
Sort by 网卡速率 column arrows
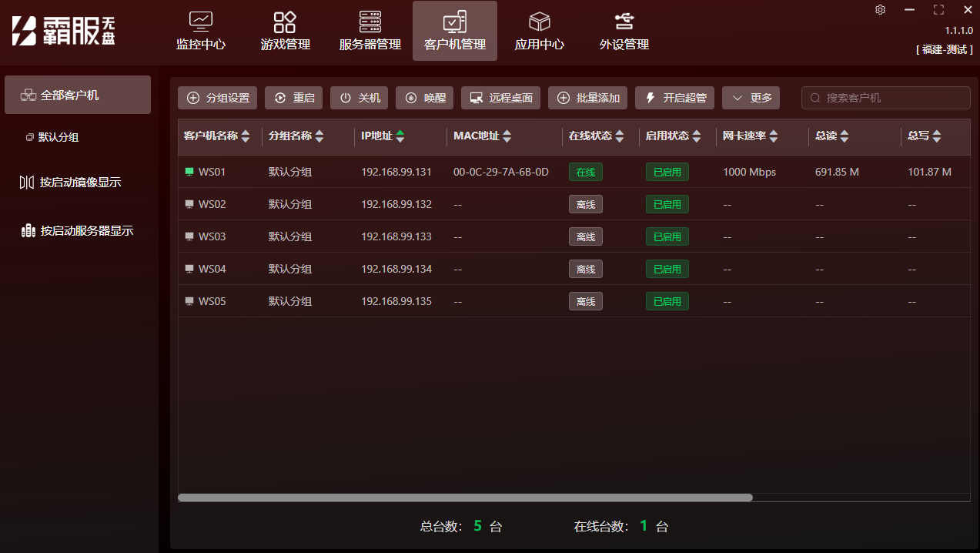774,136
